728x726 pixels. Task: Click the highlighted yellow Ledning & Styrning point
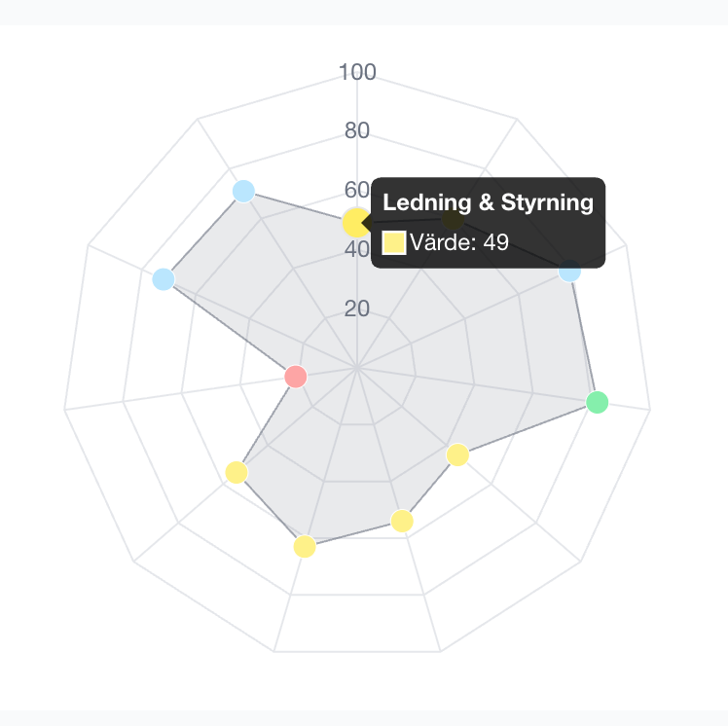point(356,223)
